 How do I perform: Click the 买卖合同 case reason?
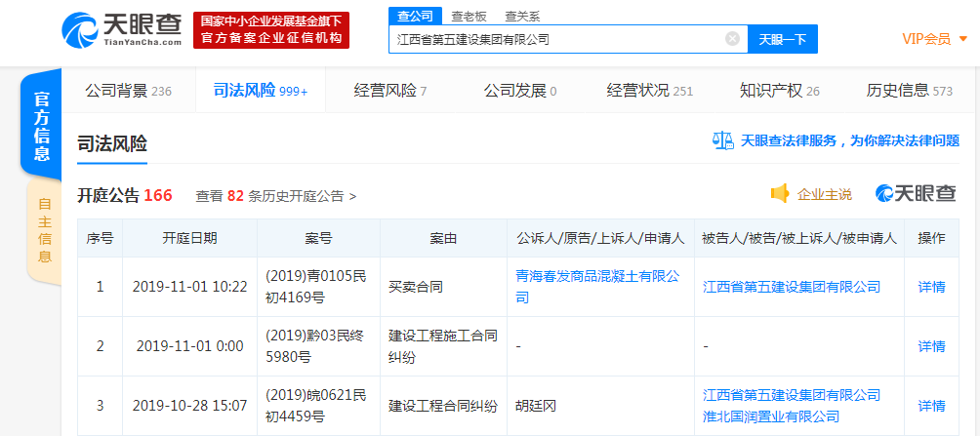pyautogui.click(x=416, y=288)
